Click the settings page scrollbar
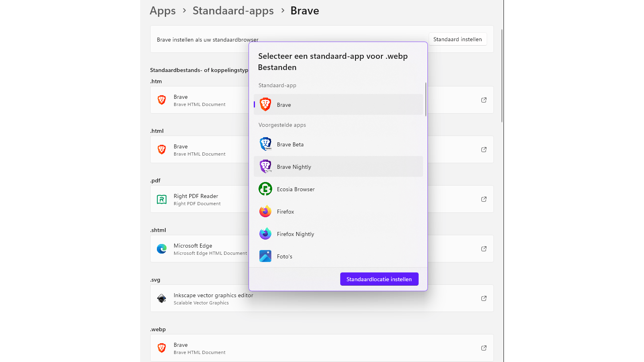Image resolution: width=644 pixels, height=362 pixels. pyautogui.click(x=502, y=76)
